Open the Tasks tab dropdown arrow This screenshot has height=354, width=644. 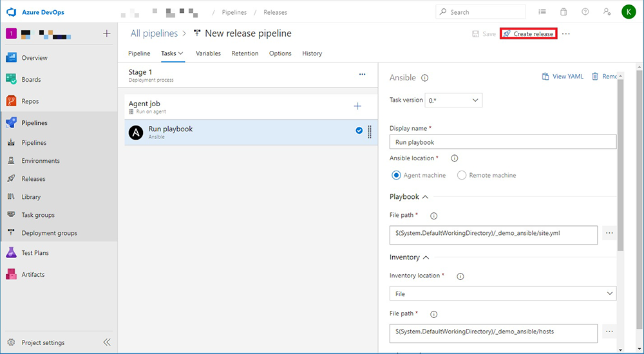(x=181, y=53)
